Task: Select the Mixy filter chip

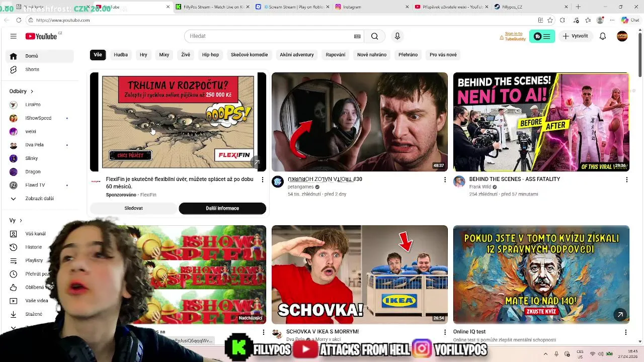Action: coord(164,55)
